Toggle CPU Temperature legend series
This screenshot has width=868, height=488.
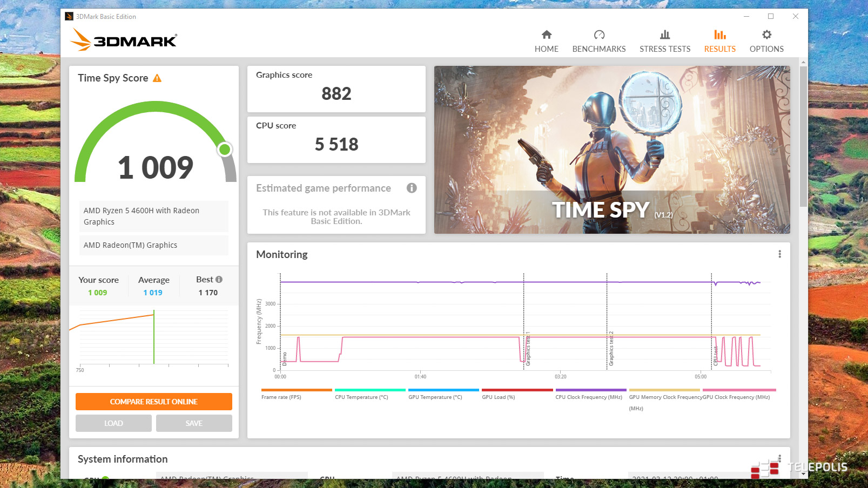[361, 397]
